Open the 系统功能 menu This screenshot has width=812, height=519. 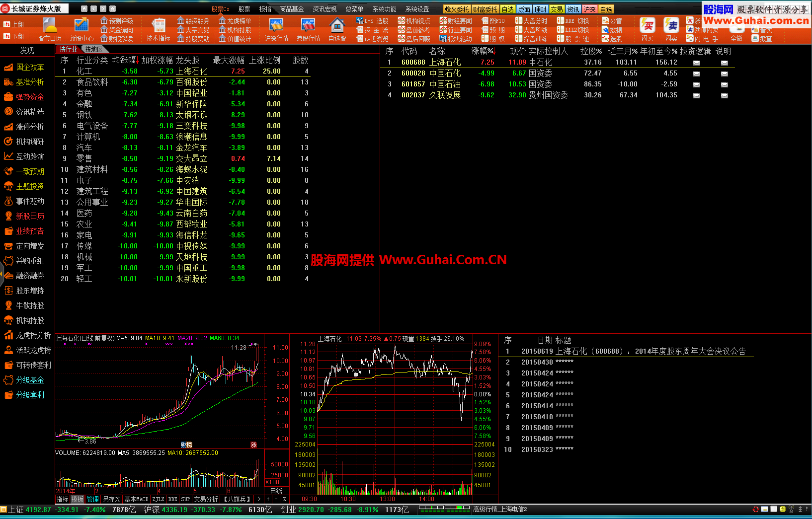tap(384, 9)
